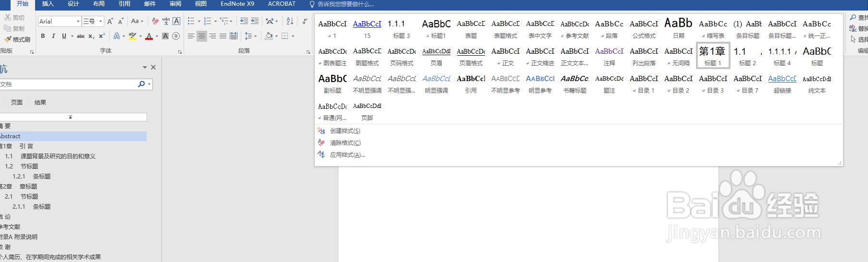Image resolution: width=868 pixels, height=262 pixels.
Task: Pick yellow text highlight color
Action: click(133, 36)
